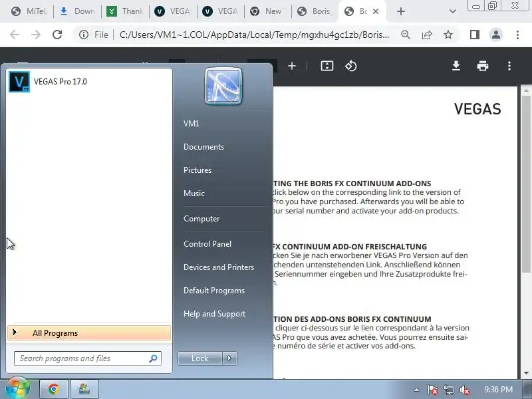View site information icon
This screenshot has width=532, height=399.
click(x=84, y=35)
